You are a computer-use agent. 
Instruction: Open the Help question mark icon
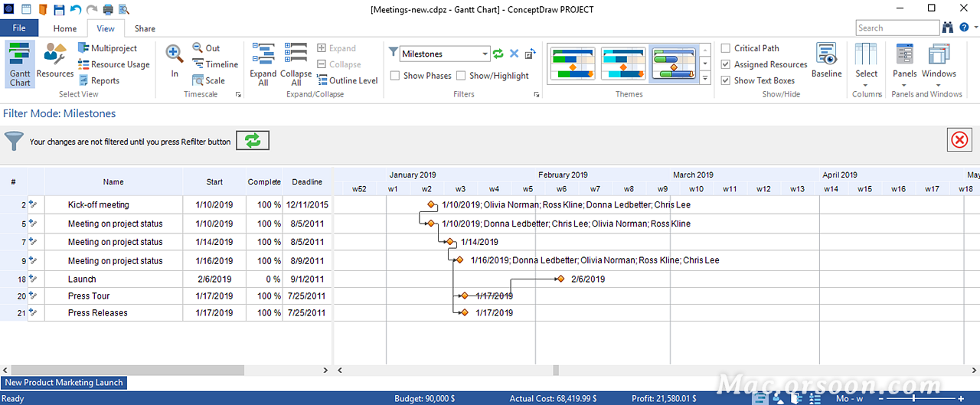[x=964, y=28]
